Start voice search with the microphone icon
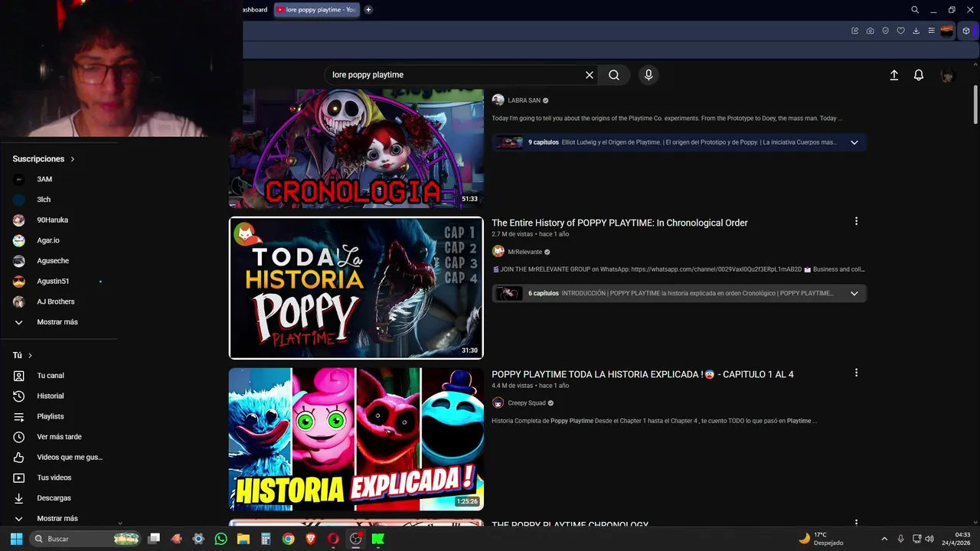The height and width of the screenshot is (551, 980). coord(648,75)
